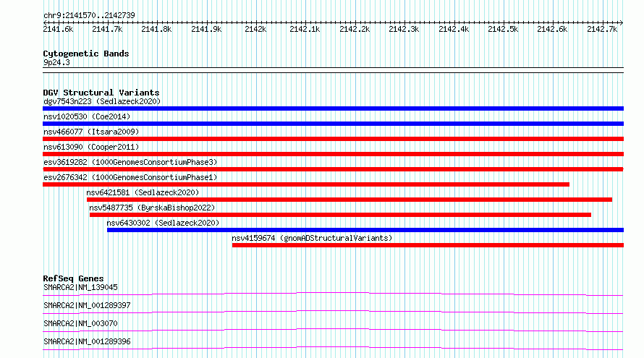644x358 pixels.
Task: Click the red bar for esv3619282
Action: pos(333,169)
